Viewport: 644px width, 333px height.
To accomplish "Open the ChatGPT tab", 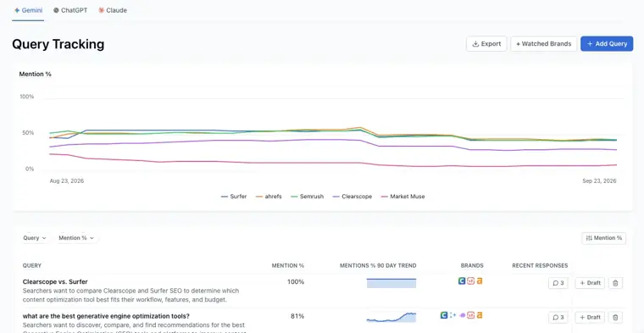I will click(70, 10).
